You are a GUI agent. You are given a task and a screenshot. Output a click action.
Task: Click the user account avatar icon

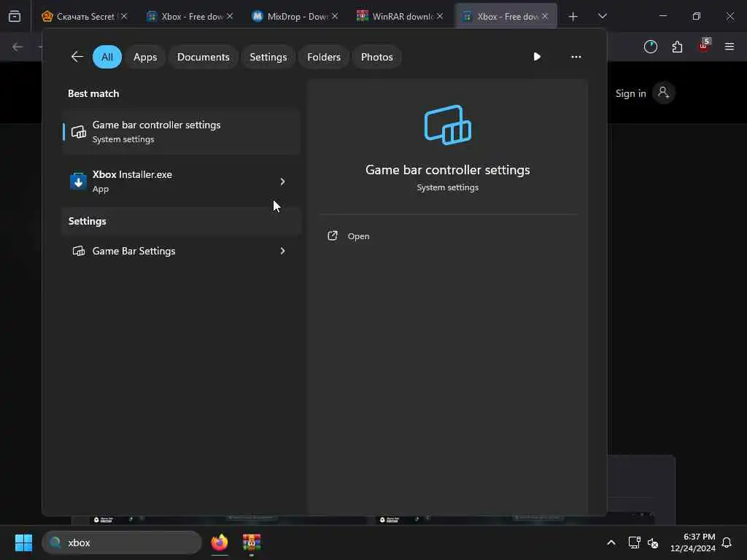664,93
